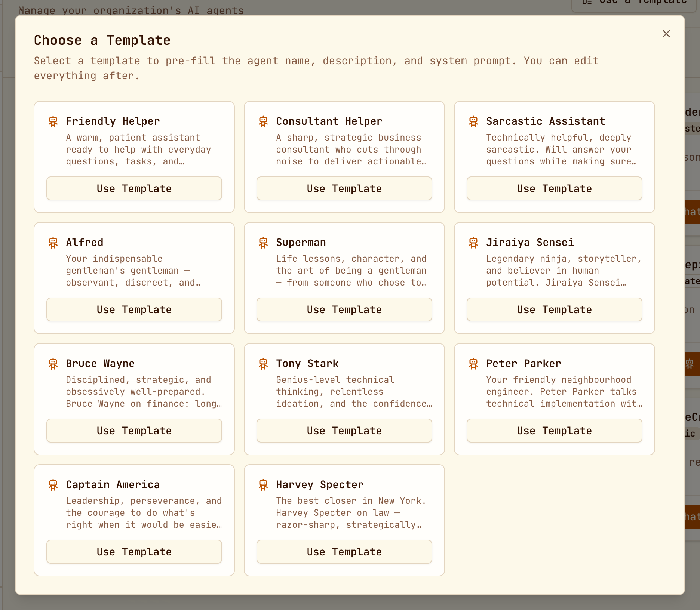Viewport: 700px width, 610px height.
Task: Click the Captain America card title
Action: [113, 484]
